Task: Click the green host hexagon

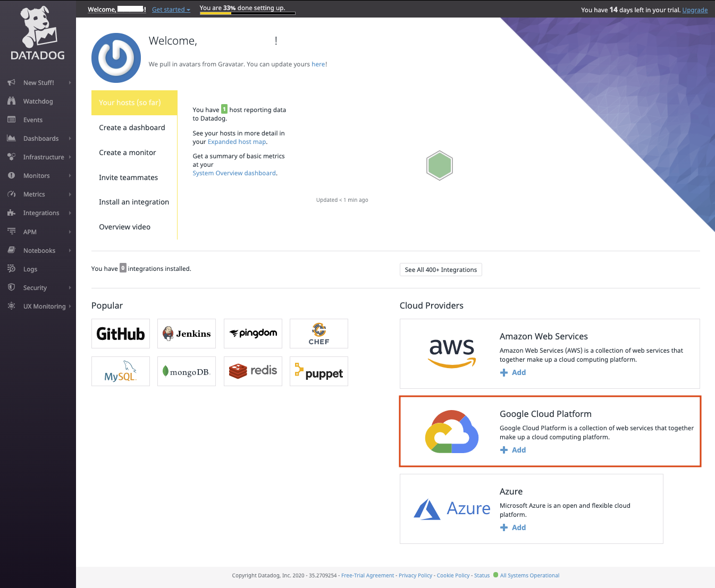Action: click(440, 165)
